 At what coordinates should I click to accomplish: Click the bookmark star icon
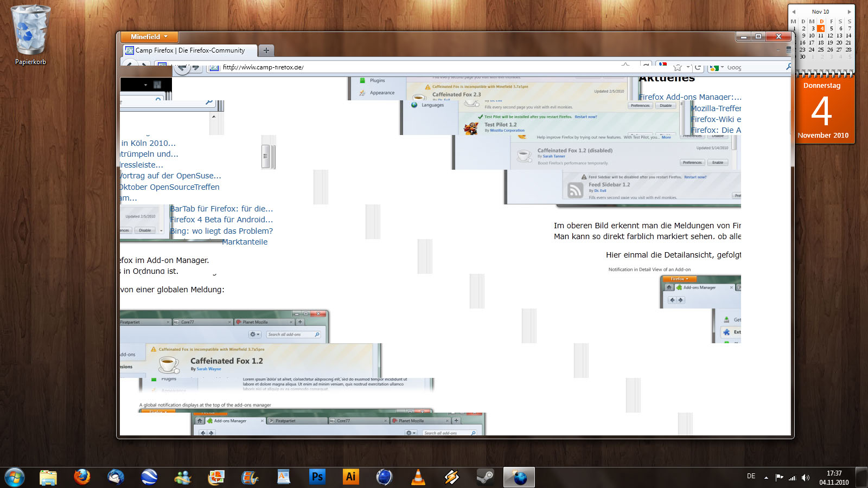[677, 68]
